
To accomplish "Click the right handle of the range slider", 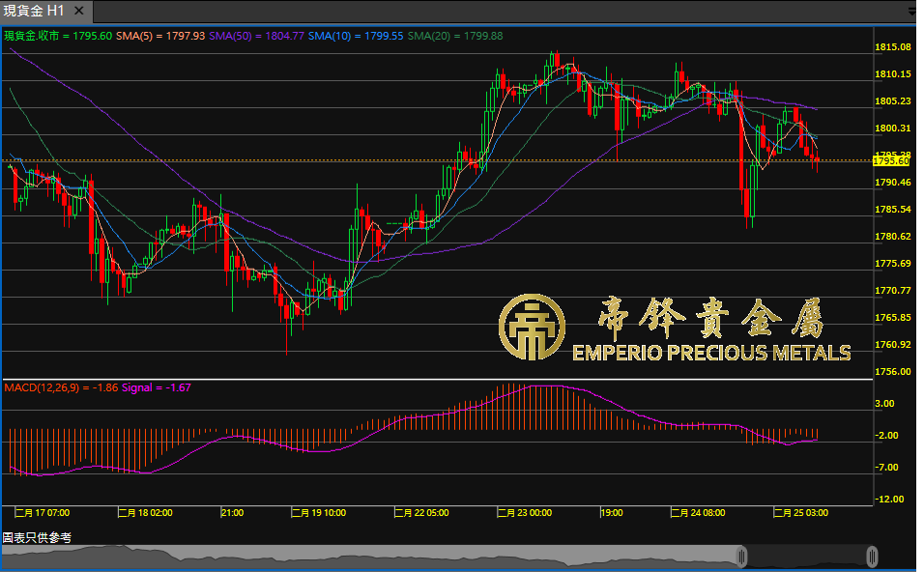I will point(872,557).
